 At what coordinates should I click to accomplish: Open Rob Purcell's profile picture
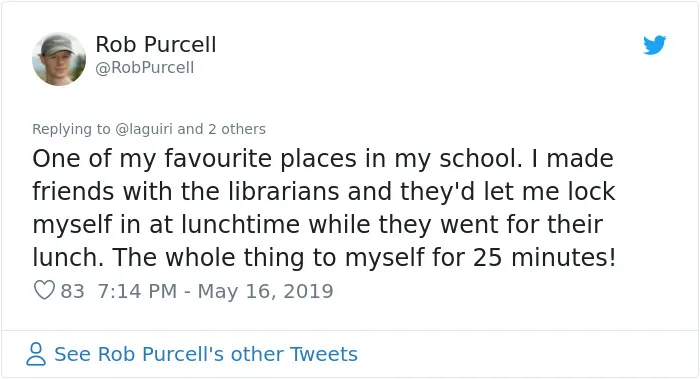click(x=59, y=59)
